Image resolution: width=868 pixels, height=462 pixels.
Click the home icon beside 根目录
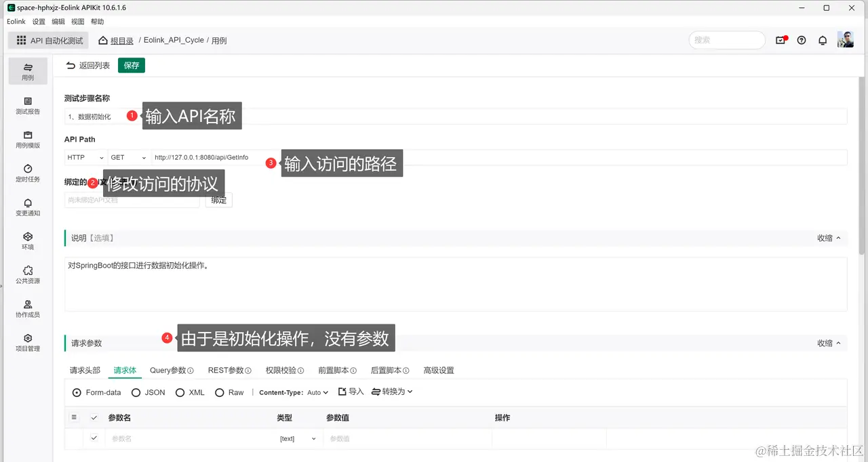(103, 40)
